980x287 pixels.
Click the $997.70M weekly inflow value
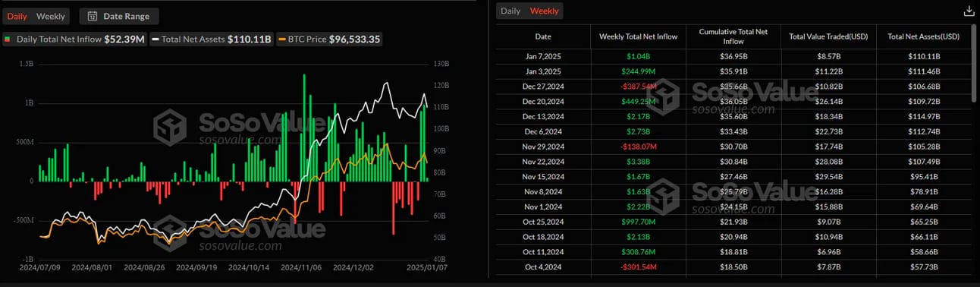(x=638, y=222)
